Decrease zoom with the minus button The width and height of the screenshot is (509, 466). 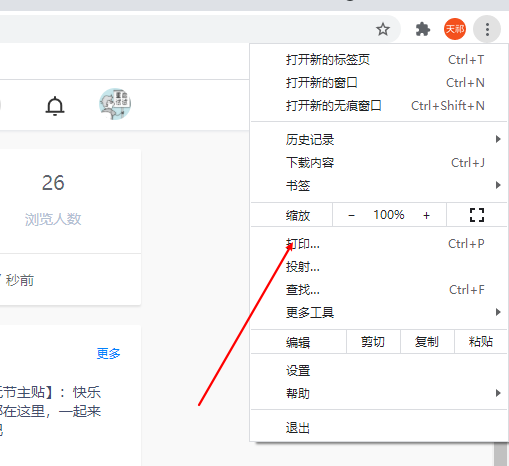tap(351, 215)
